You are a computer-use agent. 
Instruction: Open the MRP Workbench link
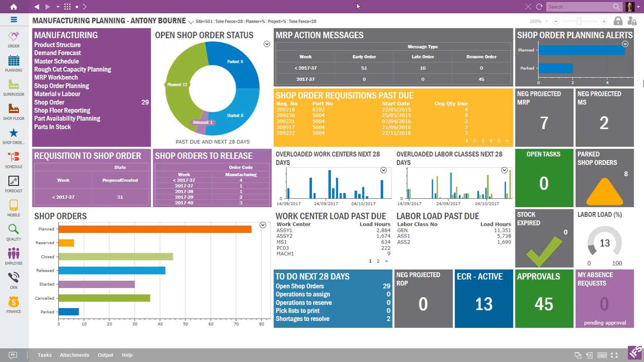point(56,77)
